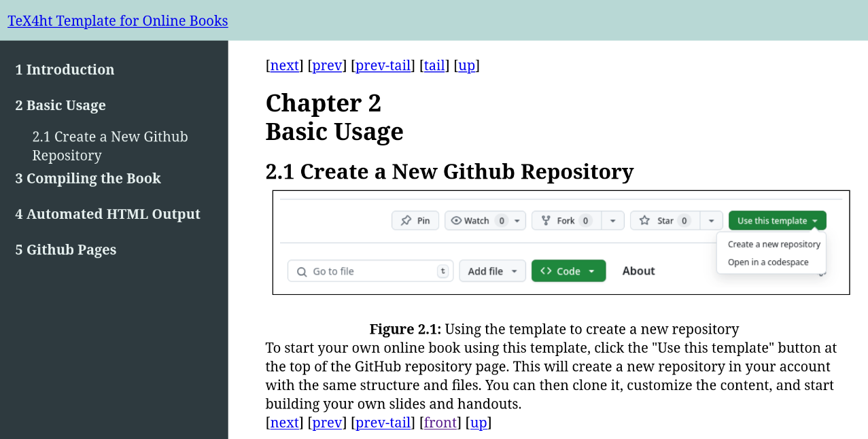Follow the prev link in the top navigation row
Viewport: 868px width, 439px height.
click(x=327, y=65)
